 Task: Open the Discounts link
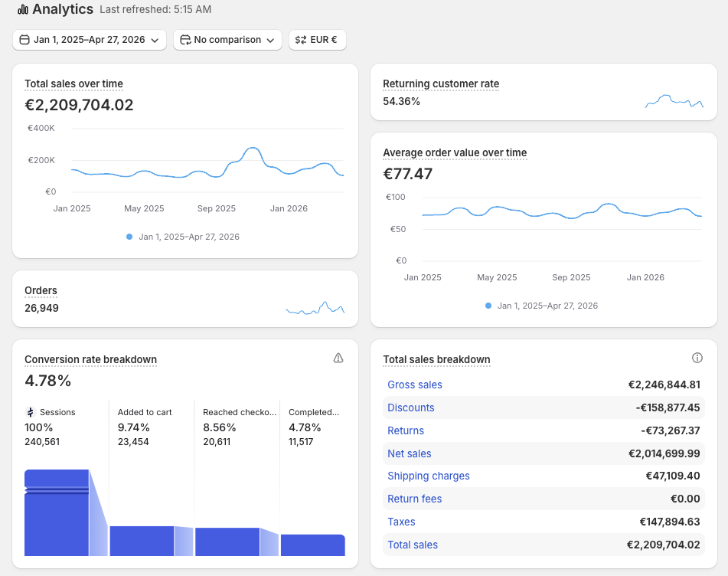coord(411,407)
